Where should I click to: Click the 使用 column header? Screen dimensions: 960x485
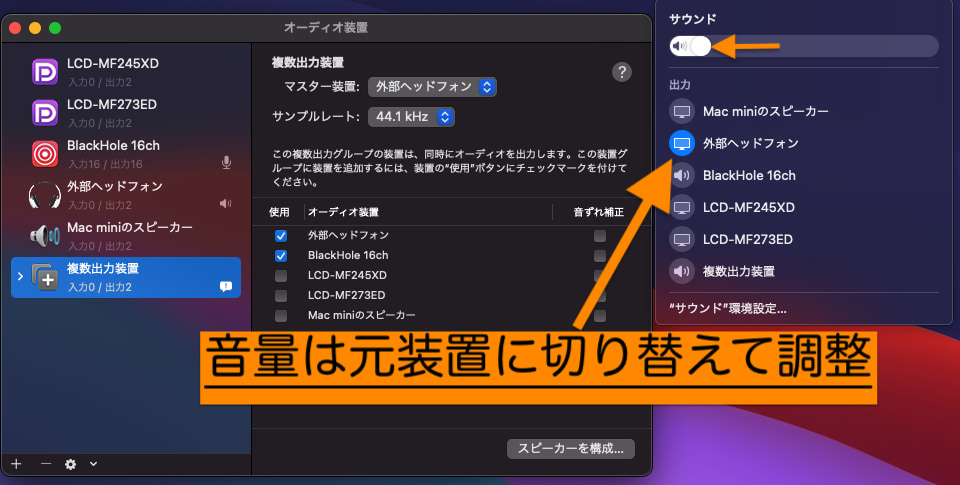(279, 212)
